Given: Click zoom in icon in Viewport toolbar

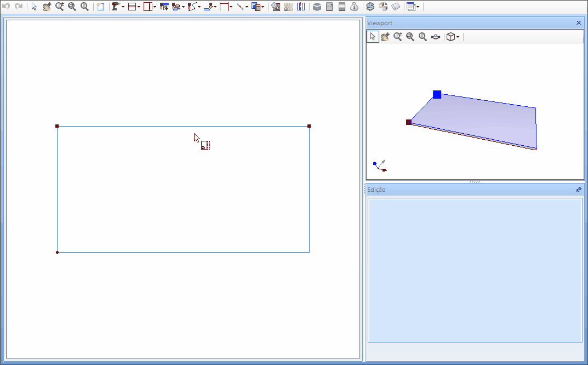Looking at the screenshot, I should point(397,37).
